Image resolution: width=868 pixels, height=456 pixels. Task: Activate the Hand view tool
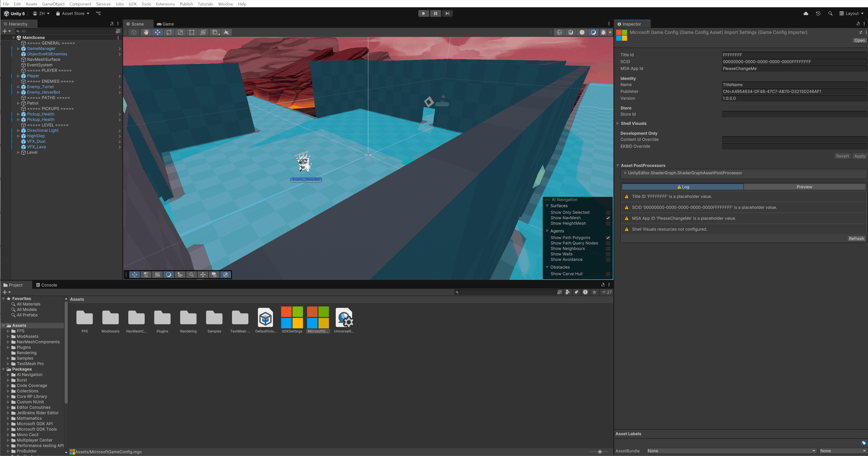tap(146, 32)
